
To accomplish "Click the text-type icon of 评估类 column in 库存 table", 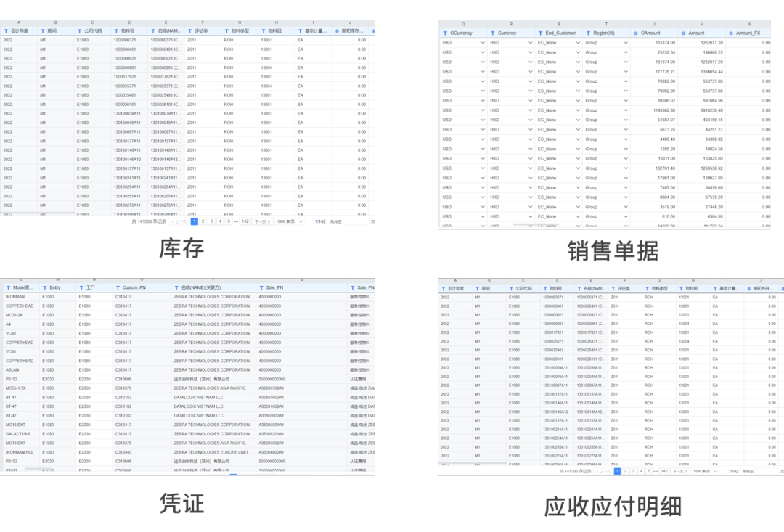I will click(x=190, y=31).
